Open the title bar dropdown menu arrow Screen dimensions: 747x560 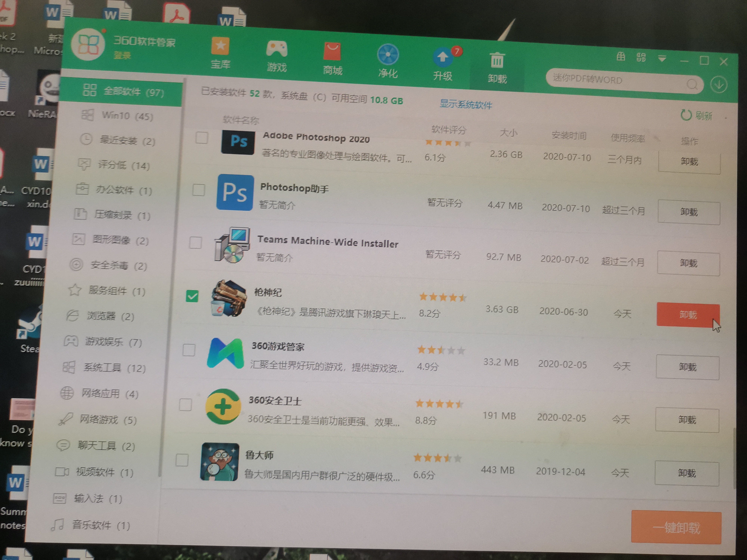[x=661, y=59]
